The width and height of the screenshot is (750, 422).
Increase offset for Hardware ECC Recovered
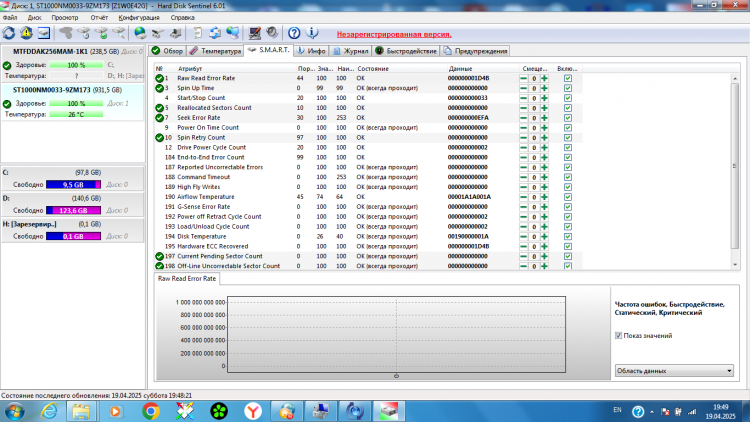pos(544,246)
